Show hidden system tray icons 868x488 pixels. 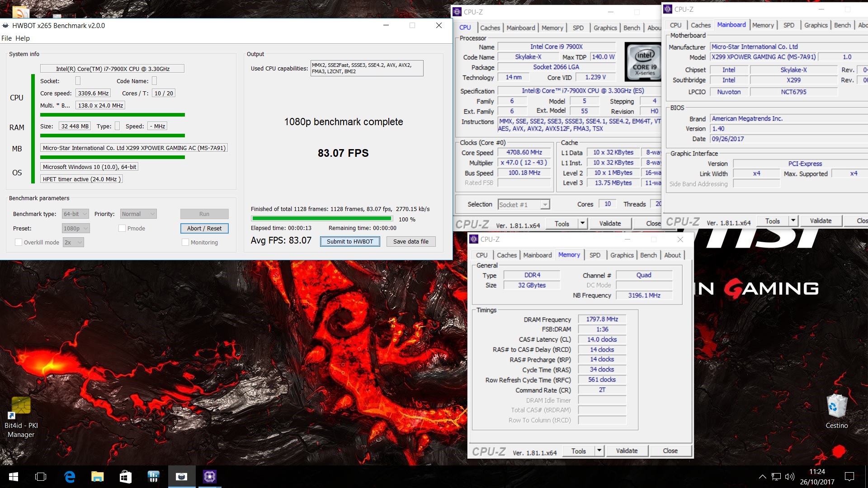coord(762,477)
